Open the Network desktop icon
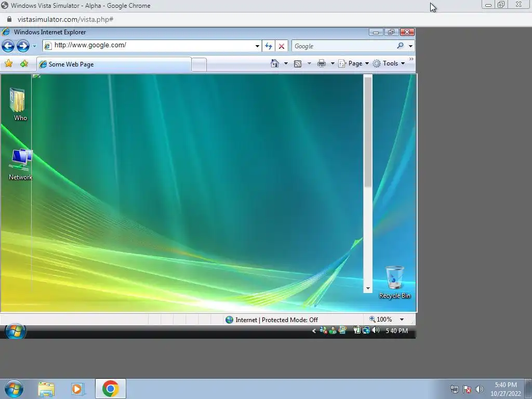The height and width of the screenshot is (399, 532). point(20,165)
